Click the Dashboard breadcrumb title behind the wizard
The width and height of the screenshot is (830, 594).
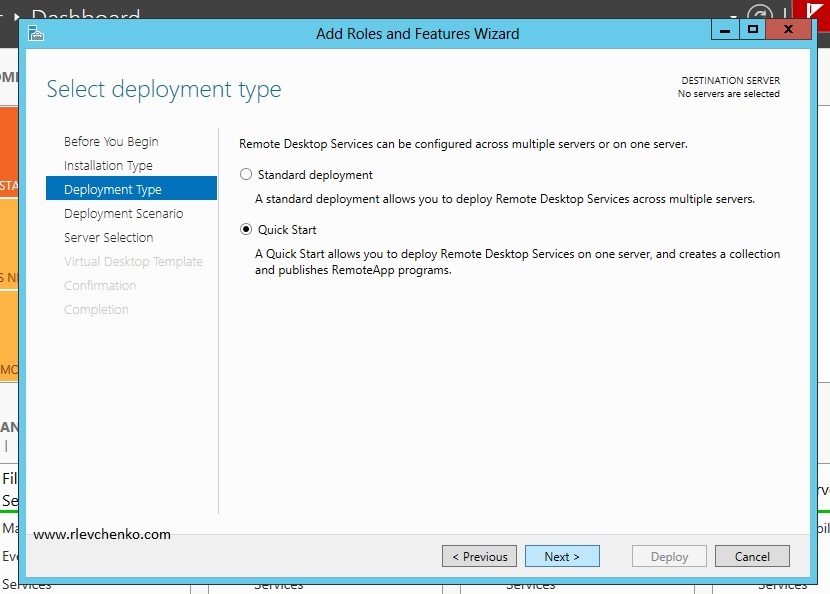85,14
